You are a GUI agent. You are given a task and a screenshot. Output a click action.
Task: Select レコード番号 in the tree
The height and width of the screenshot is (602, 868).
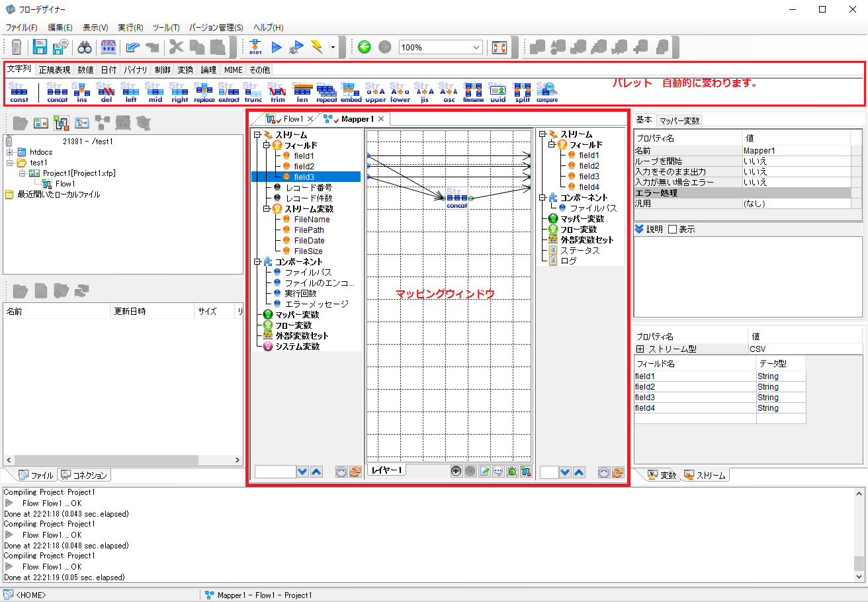[309, 187]
